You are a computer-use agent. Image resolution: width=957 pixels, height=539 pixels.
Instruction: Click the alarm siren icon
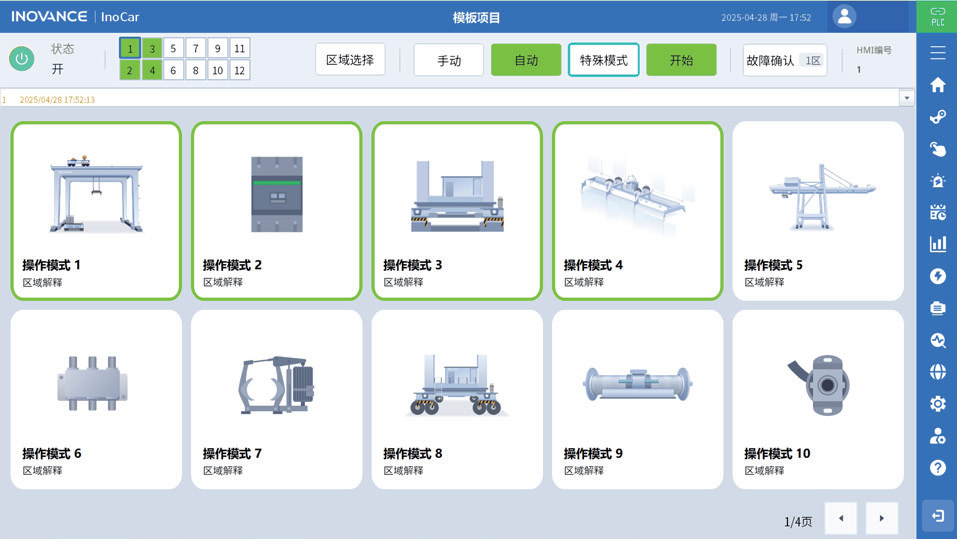(937, 181)
